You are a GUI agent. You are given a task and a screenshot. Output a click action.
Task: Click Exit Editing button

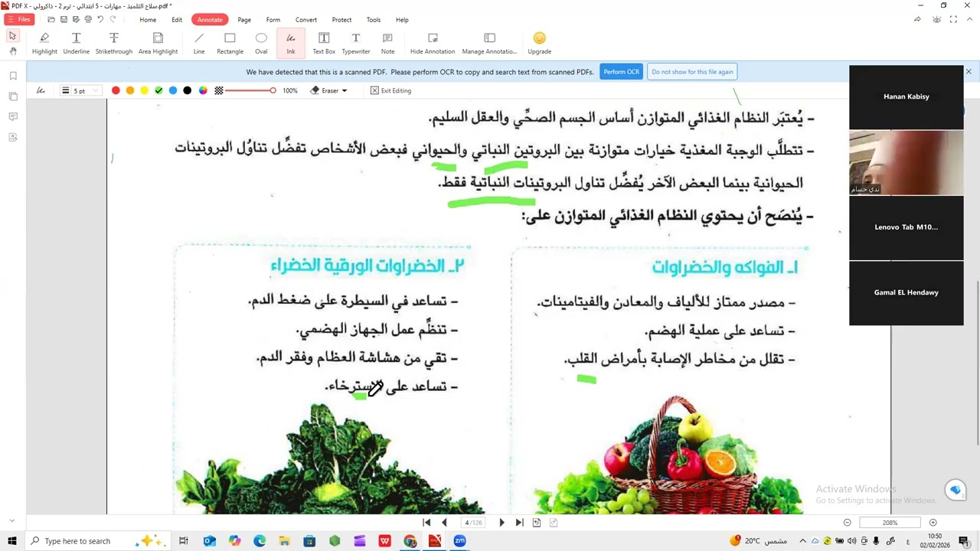pos(390,90)
